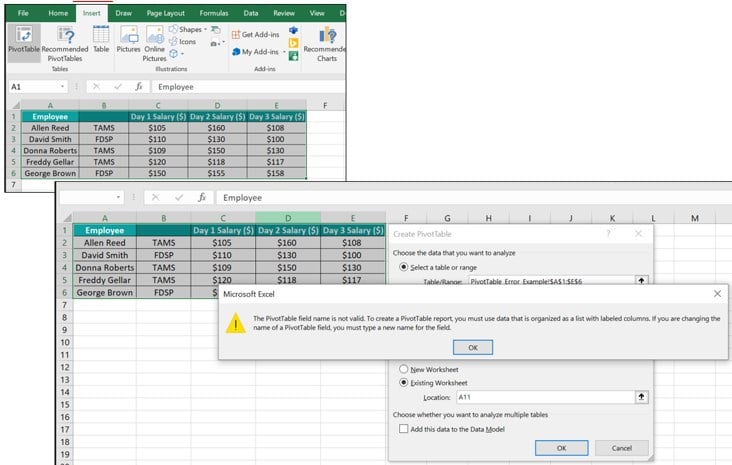The height and width of the screenshot is (465, 732).
Task: Click the Location range selector arrow
Action: [x=641, y=397]
